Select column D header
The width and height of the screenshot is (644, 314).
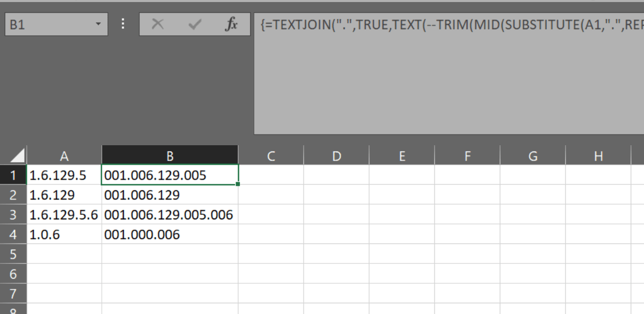(x=336, y=156)
